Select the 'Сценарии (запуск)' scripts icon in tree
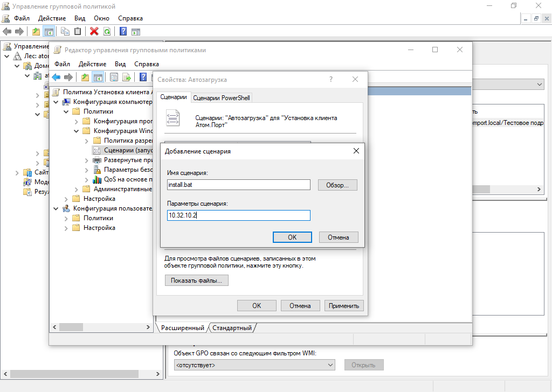552x392 pixels. click(x=97, y=150)
